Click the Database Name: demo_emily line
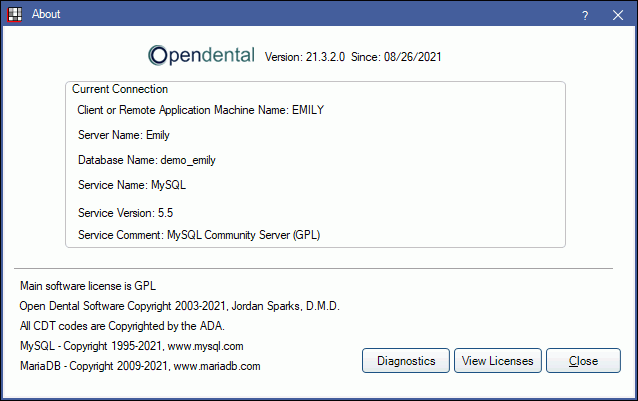This screenshot has width=638, height=401. [147, 160]
